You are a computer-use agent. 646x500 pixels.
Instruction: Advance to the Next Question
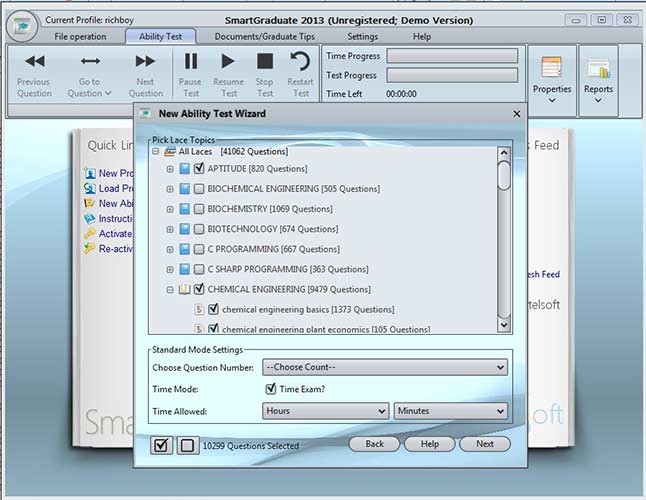(145, 76)
